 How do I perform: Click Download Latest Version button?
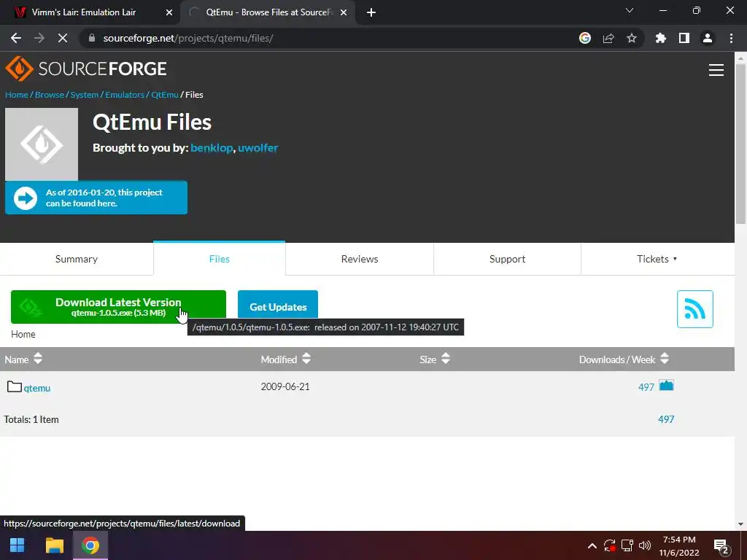[118, 307]
